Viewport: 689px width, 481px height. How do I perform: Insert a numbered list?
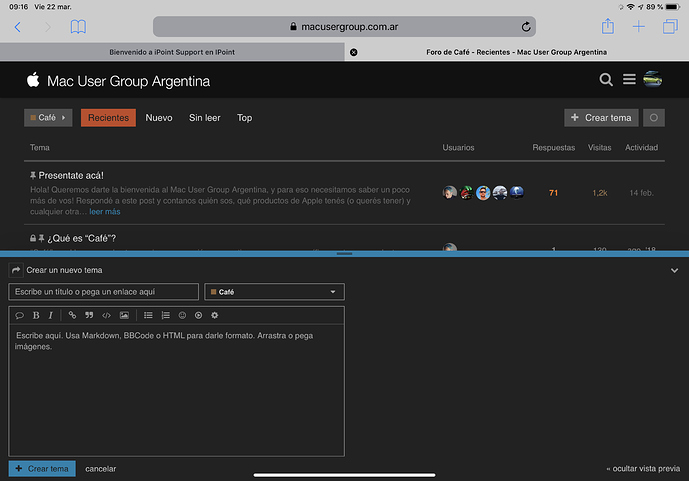point(165,315)
